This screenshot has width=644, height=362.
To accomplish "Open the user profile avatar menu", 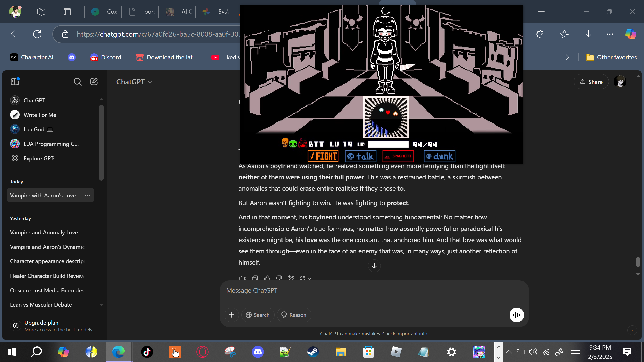I will (620, 82).
